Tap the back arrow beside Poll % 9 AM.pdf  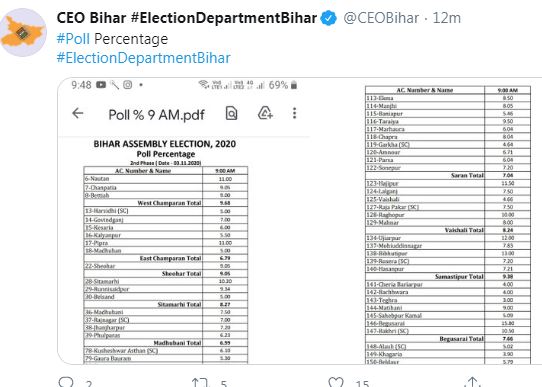click(78, 113)
